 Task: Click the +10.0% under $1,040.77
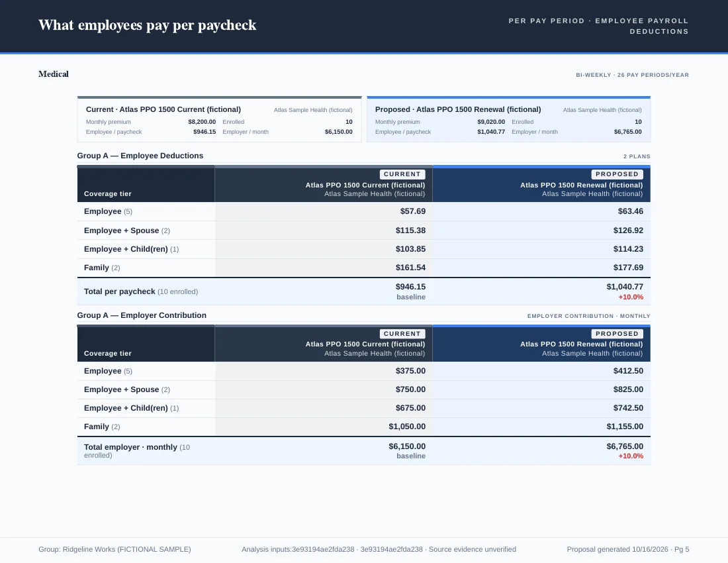tap(631, 297)
